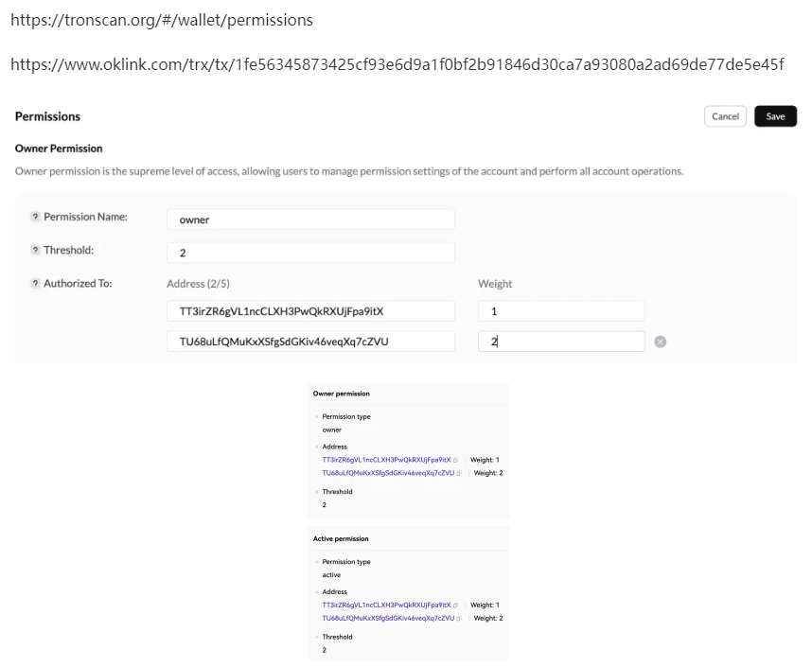812x667 pixels.
Task: Copy TU68uLfQ address under Active permission
Action: (459, 619)
